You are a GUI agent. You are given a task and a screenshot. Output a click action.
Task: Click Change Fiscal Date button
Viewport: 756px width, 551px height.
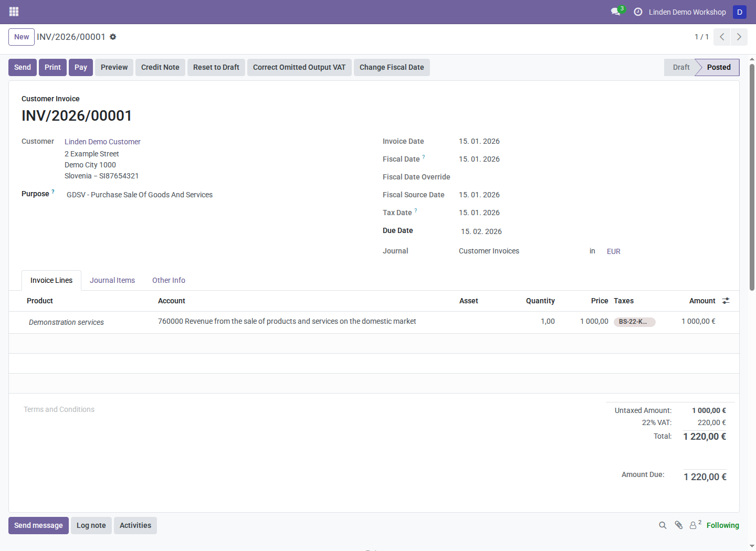coord(392,67)
